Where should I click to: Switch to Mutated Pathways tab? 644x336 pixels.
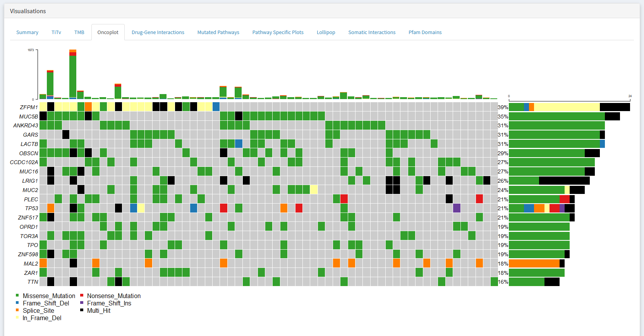click(218, 33)
